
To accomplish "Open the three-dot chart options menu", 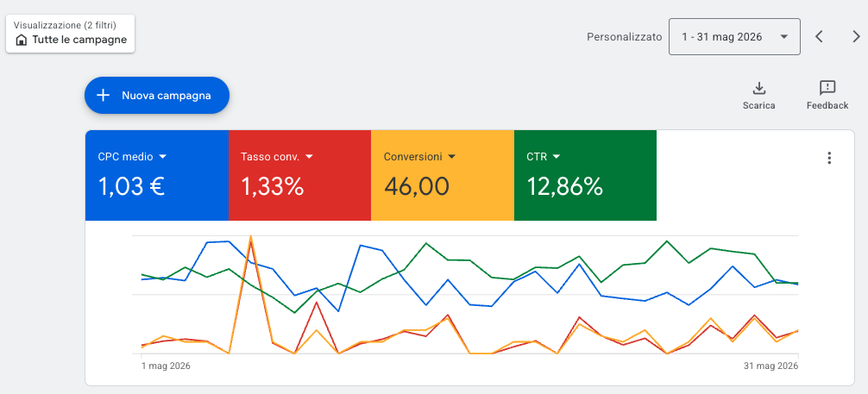I will point(828,159).
